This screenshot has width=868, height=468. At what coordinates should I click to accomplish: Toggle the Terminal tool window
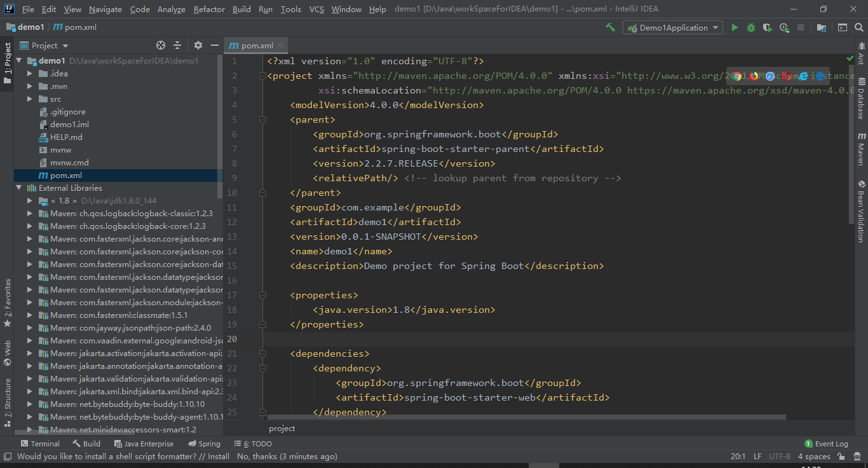click(40, 443)
